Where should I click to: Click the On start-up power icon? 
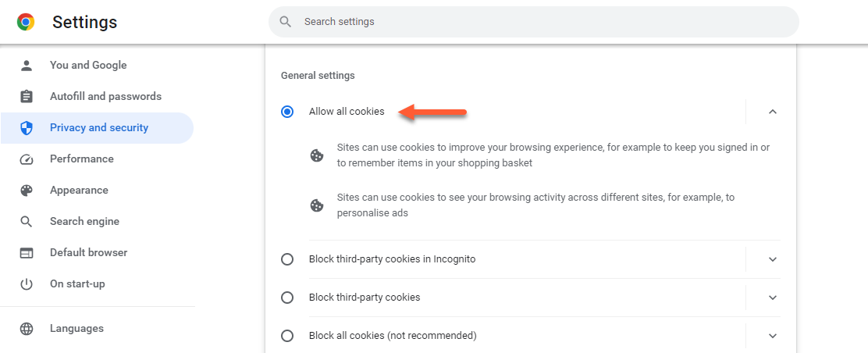(27, 284)
